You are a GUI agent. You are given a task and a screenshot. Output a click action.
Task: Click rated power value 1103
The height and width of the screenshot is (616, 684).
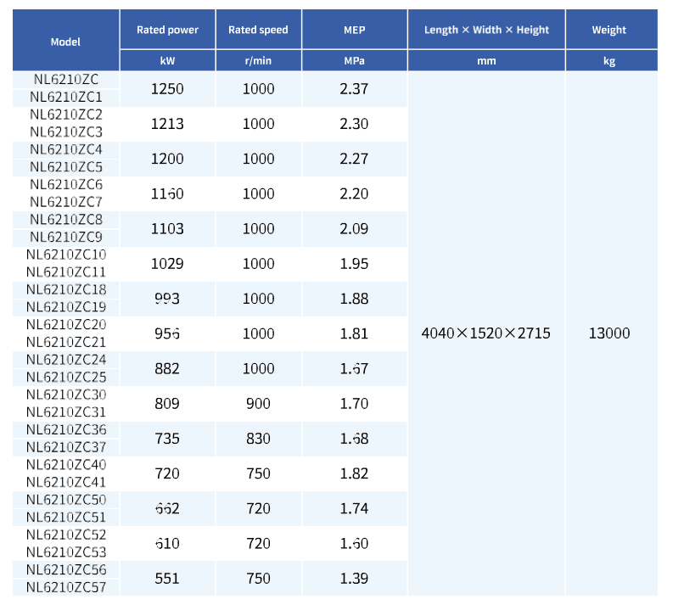click(x=167, y=228)
